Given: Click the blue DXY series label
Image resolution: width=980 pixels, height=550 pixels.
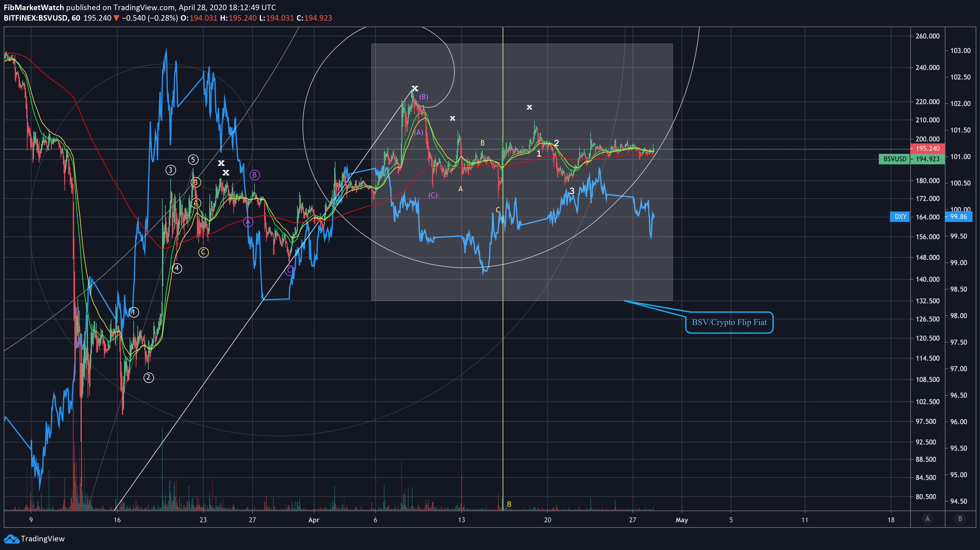Looking at the screenshot, I should (x=900, y=217).
